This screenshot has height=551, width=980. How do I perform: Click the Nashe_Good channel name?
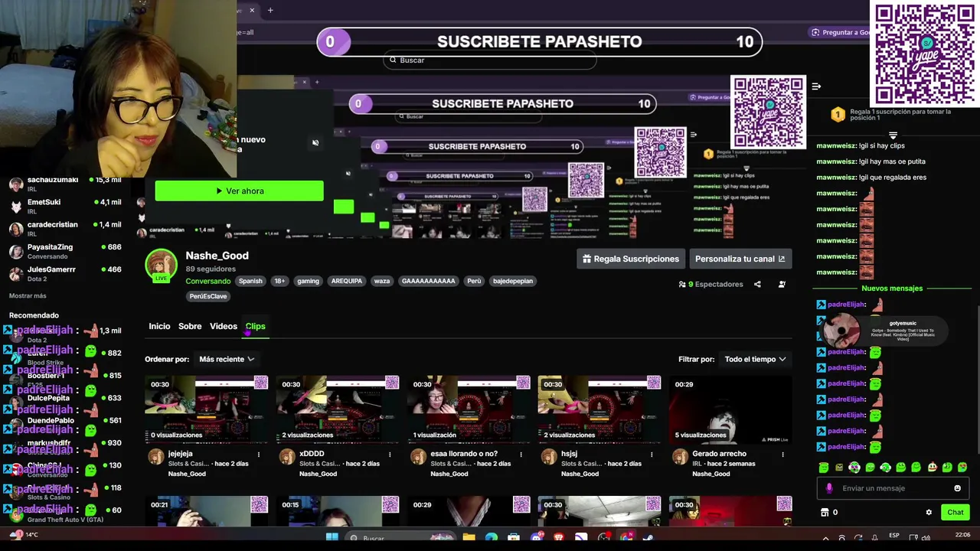[217, 256]
